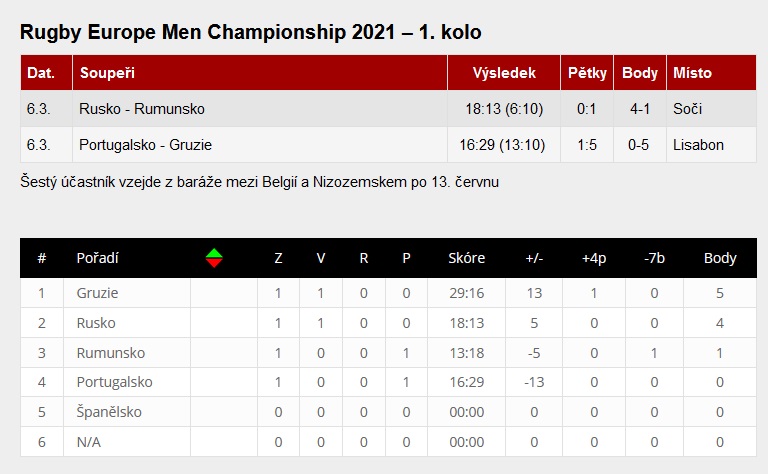Click the Pětky column header
The image size is (768, 474).
coord(587,73)
